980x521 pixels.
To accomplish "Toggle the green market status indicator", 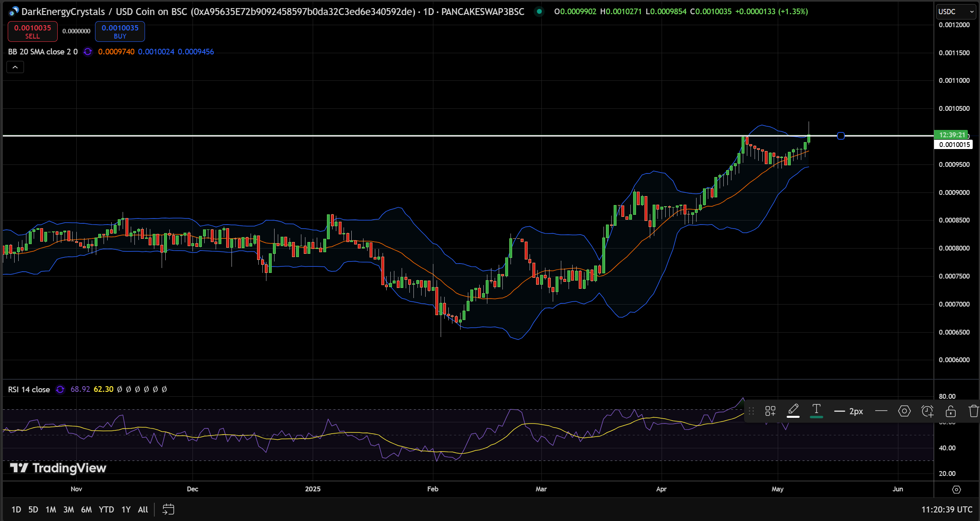I will click(x=539, y=11).
